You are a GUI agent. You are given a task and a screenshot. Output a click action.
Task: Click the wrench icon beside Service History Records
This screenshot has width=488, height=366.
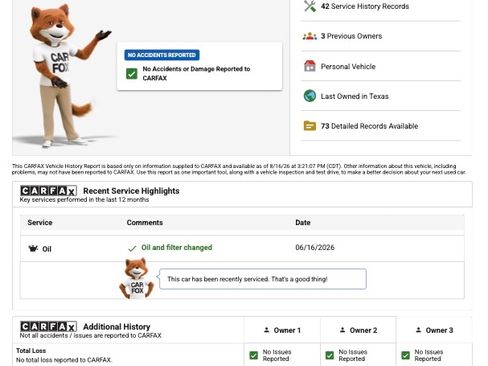[x=310, y=6]
